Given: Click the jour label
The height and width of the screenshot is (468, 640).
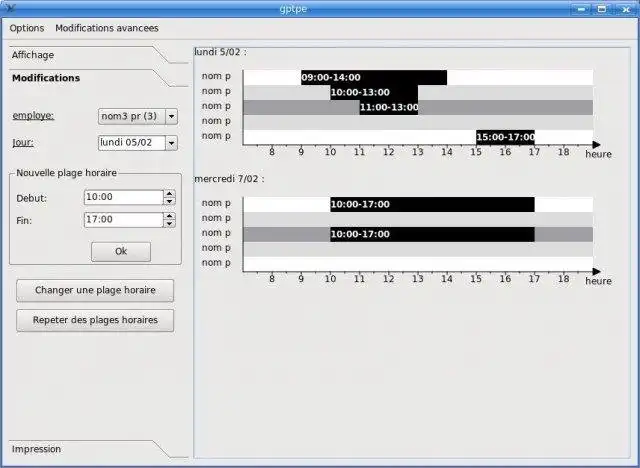Looking at the screenshot, I should [23, 142].
